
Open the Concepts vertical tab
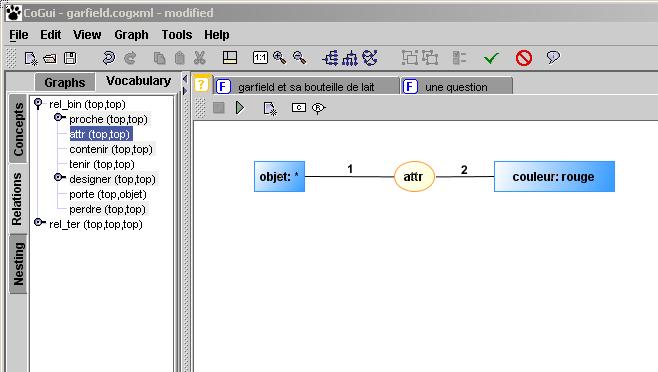pos(18,129)
